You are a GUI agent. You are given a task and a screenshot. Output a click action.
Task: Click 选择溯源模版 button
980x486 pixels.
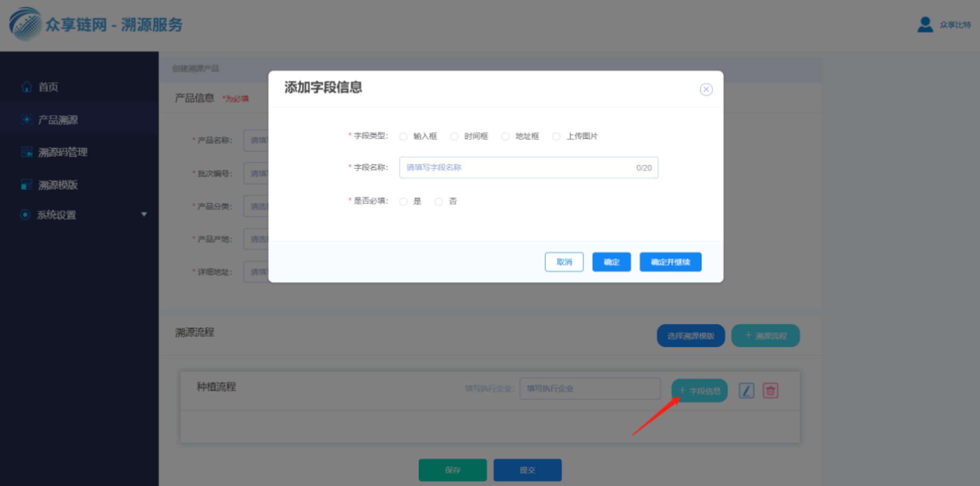(690, 336)
